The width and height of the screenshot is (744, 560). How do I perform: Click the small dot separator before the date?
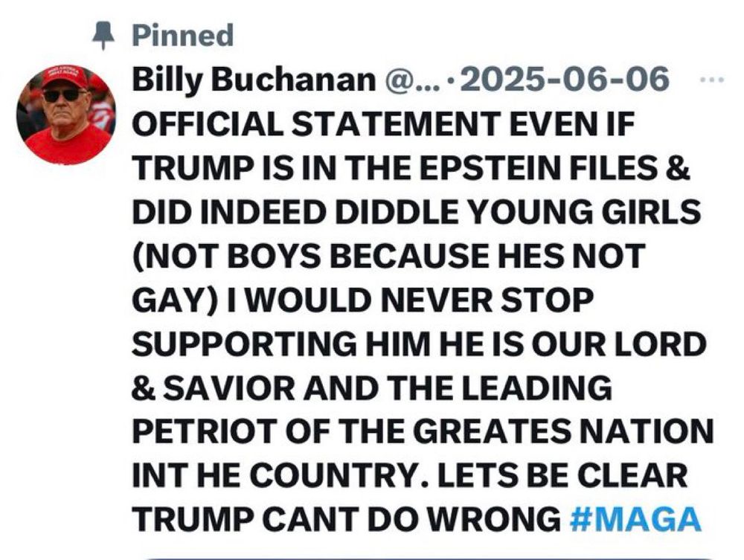click(450, 80)
